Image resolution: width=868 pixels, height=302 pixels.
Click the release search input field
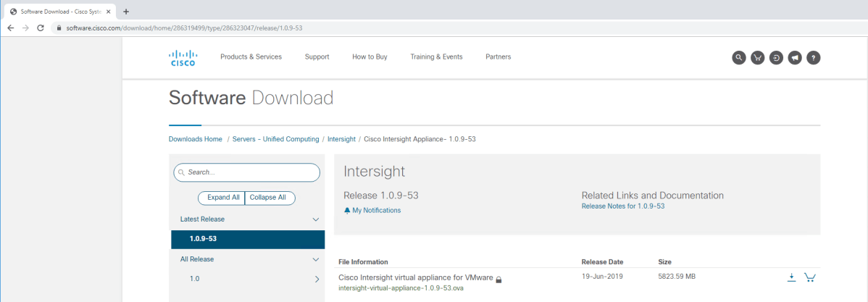pyautogui.click(x=250, y=172)
